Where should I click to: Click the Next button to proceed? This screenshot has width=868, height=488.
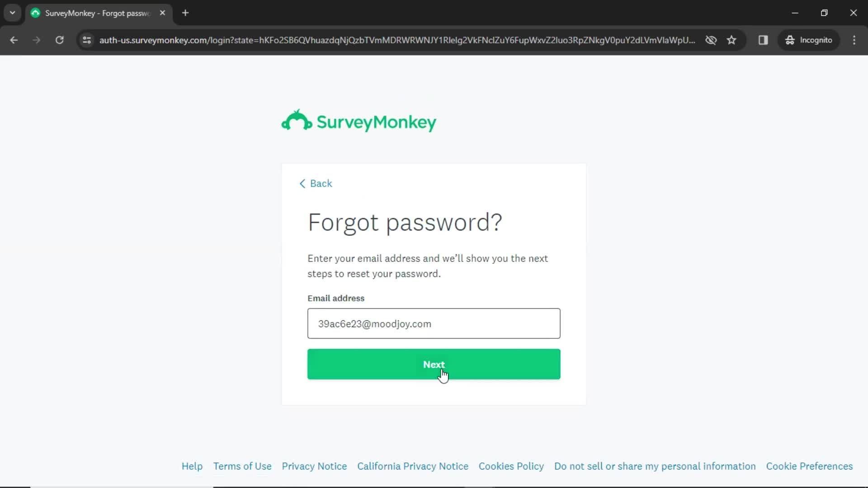pyautogui.click(x=434, y=364)
